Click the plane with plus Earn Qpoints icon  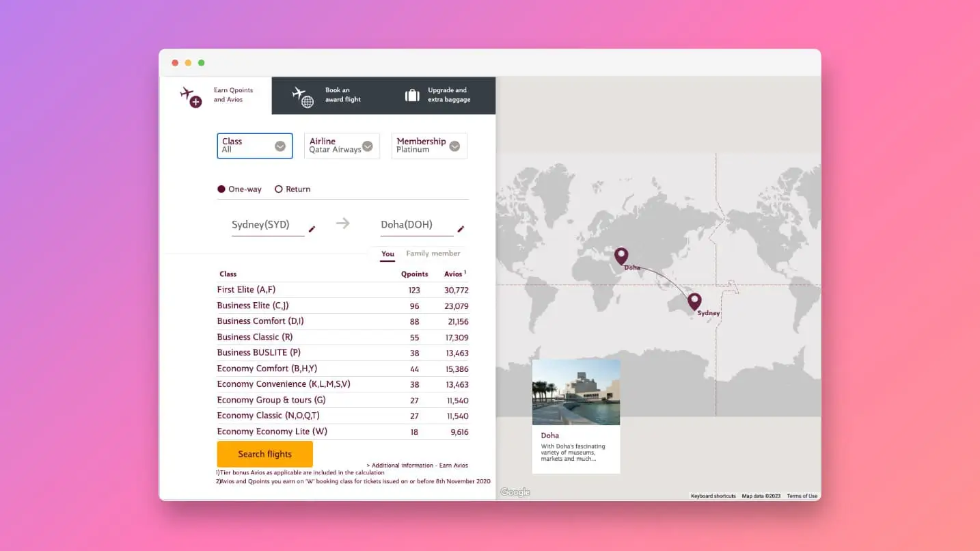point(191,96)
